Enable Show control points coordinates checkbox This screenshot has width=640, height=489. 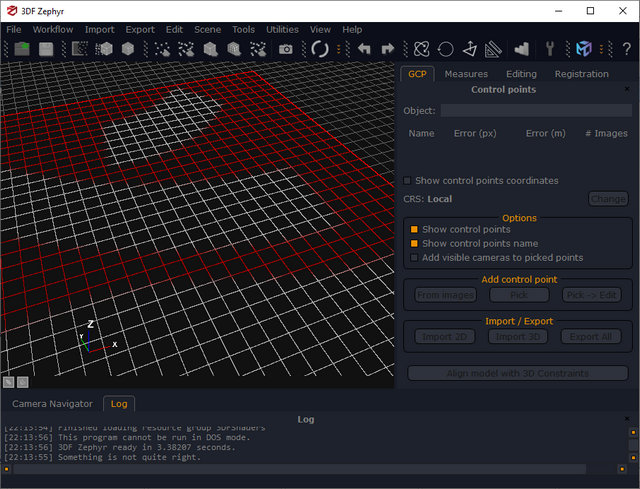click(x=407, y=181)
